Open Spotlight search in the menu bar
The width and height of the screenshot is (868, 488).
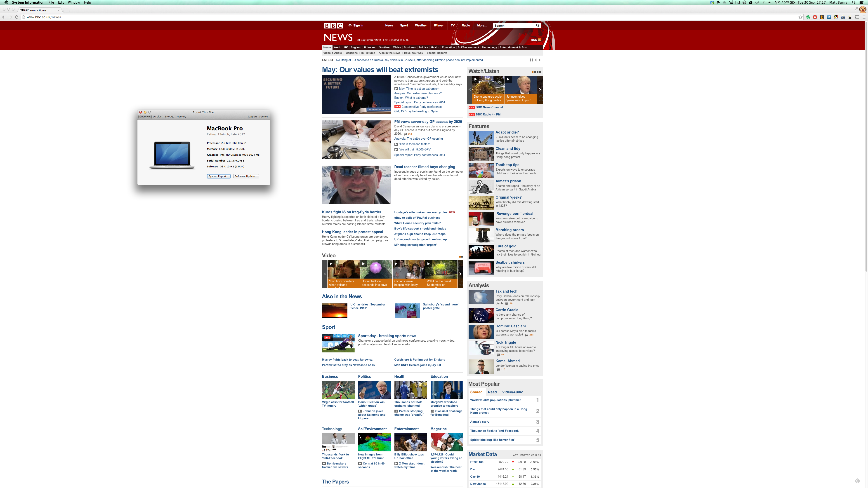[854, 2]
